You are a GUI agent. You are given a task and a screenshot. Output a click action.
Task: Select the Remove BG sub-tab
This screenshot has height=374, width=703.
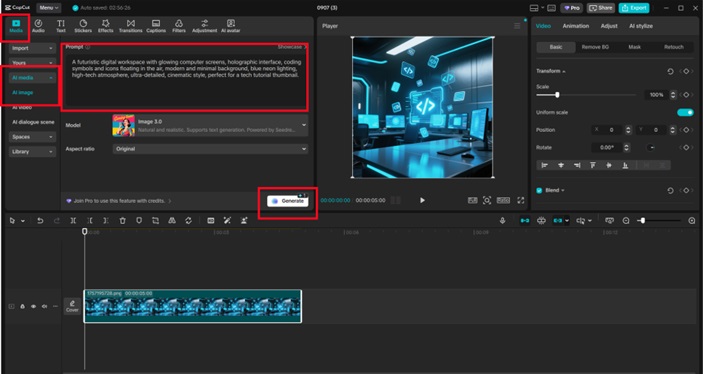pos(595,47)
